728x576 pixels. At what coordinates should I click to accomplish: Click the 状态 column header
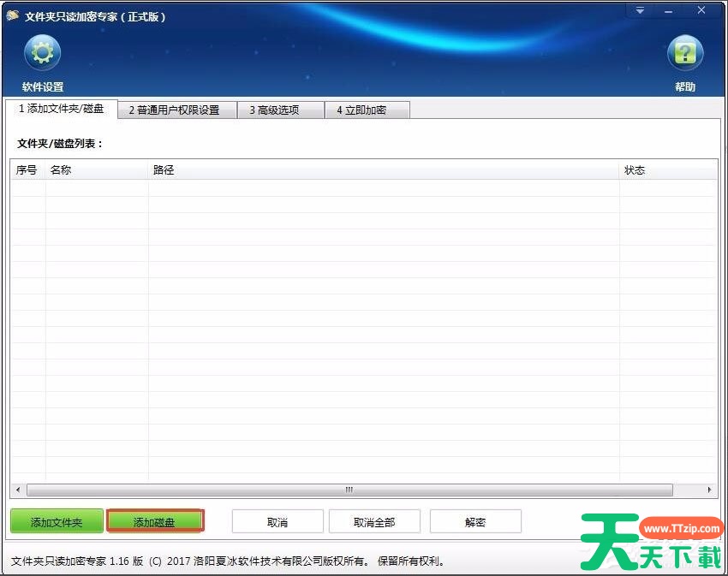(668, 169)
